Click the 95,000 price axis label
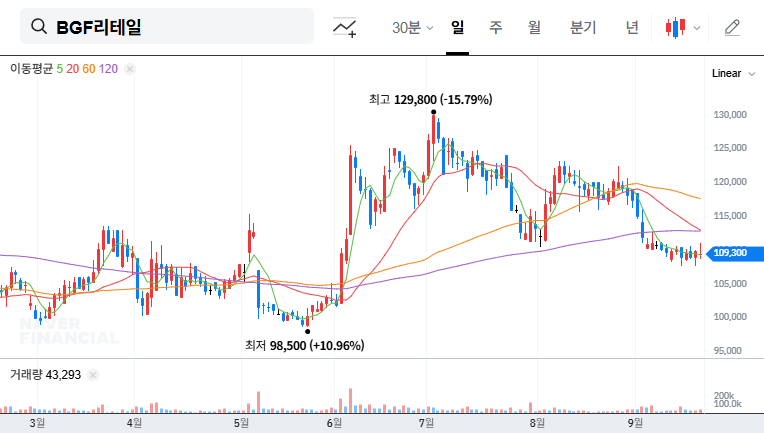764x433 pixels. tap(727, 351)
